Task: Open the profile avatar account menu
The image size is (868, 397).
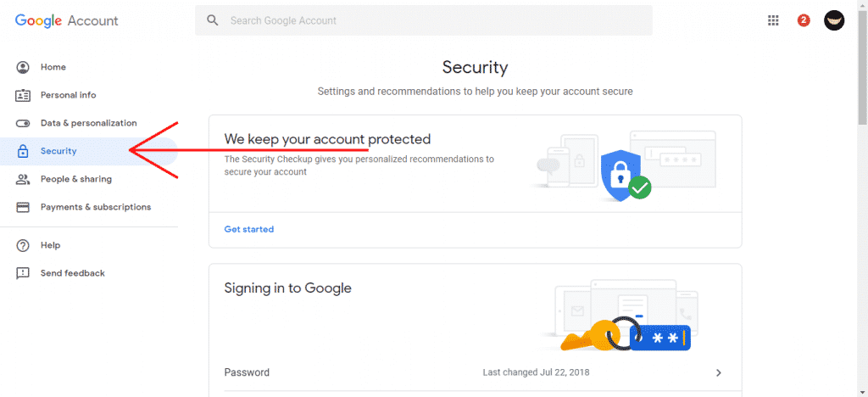Action: pyautogui.click(x=834, y=20)
